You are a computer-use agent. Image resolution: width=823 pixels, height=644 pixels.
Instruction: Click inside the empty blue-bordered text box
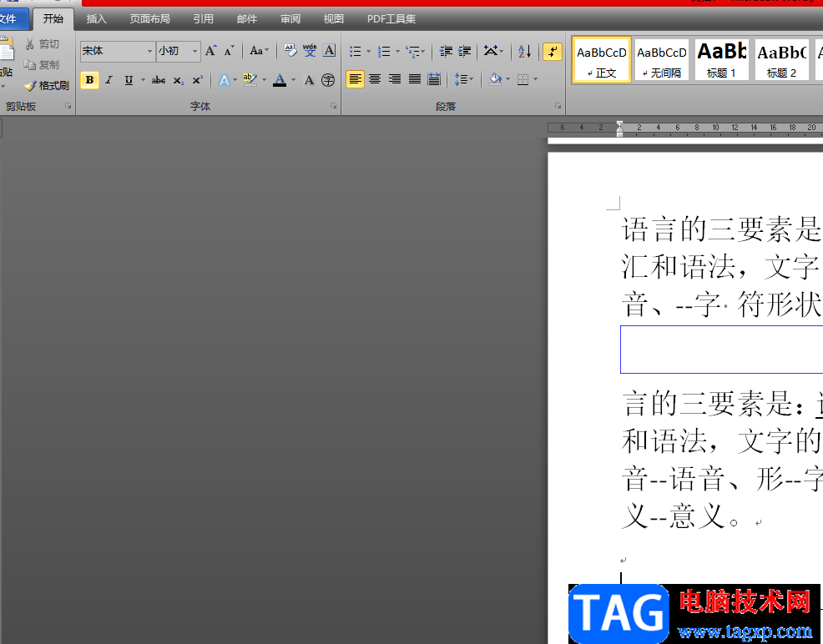click(722, 350)
